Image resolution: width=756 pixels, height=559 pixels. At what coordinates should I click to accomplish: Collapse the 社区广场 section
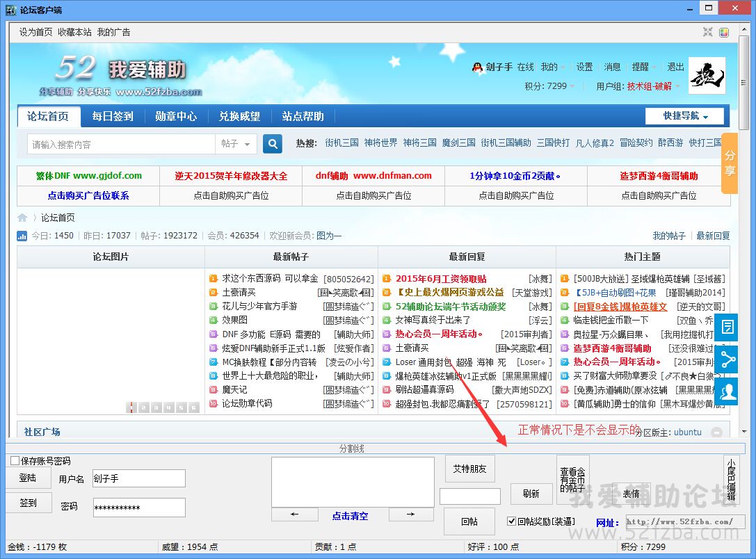pos(716,432)
